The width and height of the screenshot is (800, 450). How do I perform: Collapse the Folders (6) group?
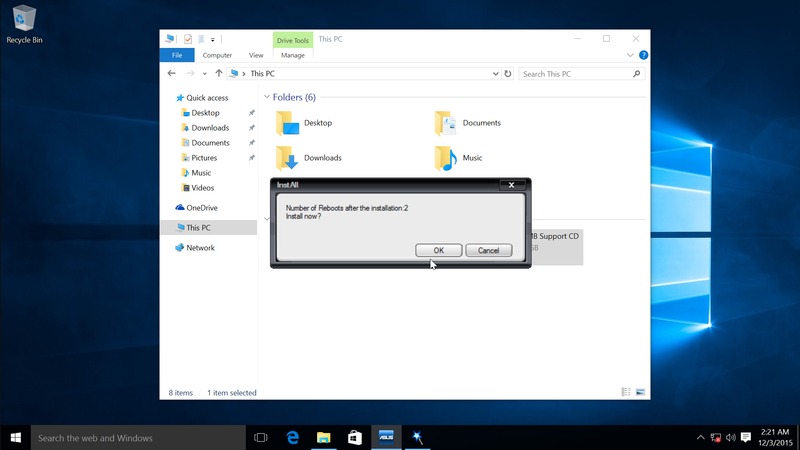(267, 98)
